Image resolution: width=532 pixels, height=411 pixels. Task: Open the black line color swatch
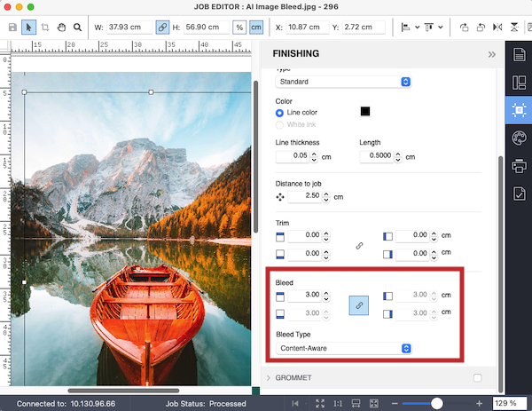364,111
